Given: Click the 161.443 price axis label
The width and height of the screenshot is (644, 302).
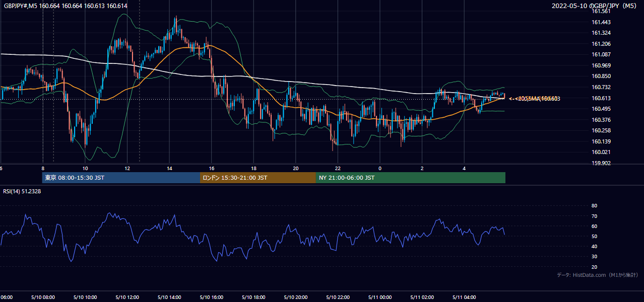Looking at the screenshot, I should (x=601, y=22).
